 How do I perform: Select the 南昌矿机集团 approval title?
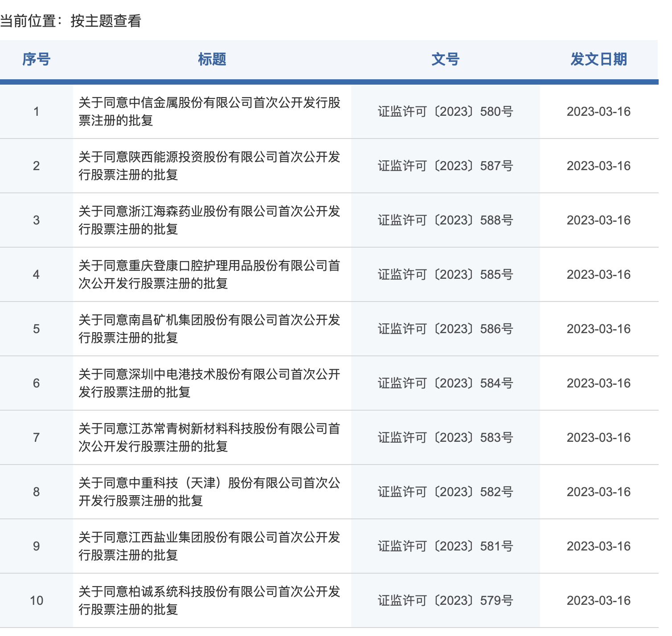coord(209,329)
